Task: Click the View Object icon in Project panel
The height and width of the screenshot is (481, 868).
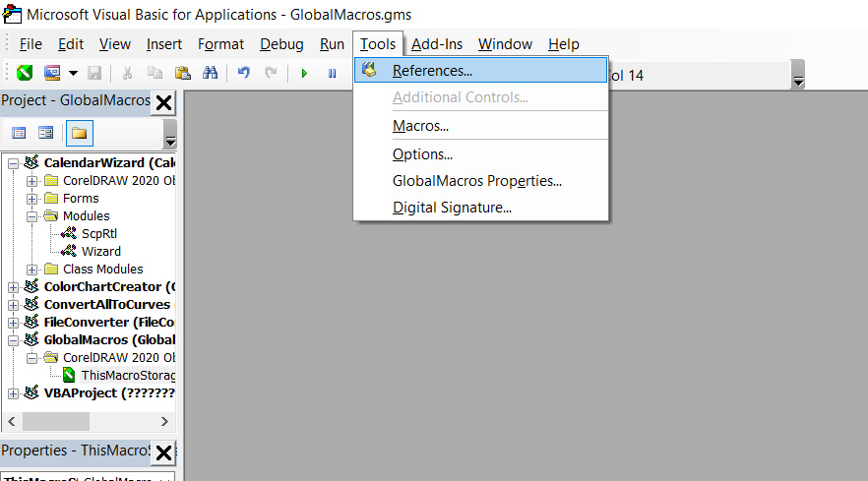Action: [x=46, y=133]
